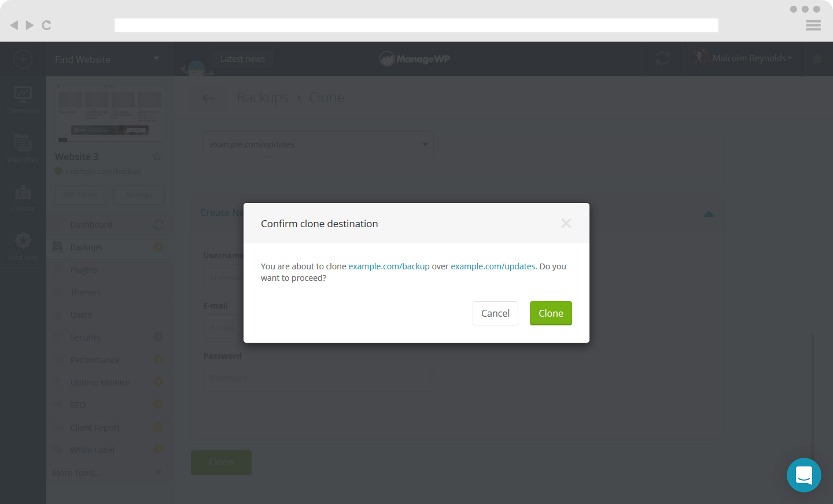Open the chat support bubble

point(804,475)
